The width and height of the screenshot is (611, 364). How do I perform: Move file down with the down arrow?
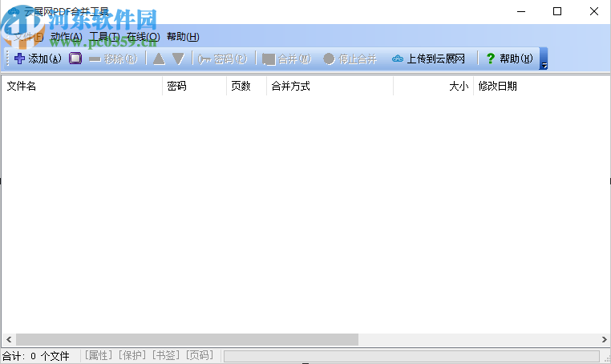coord(179,59)
